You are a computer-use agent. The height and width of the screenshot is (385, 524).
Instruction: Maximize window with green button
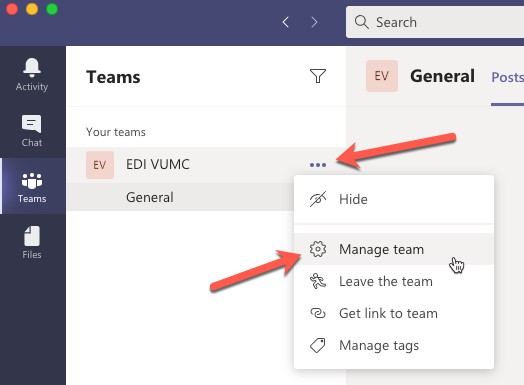point(52,9)
